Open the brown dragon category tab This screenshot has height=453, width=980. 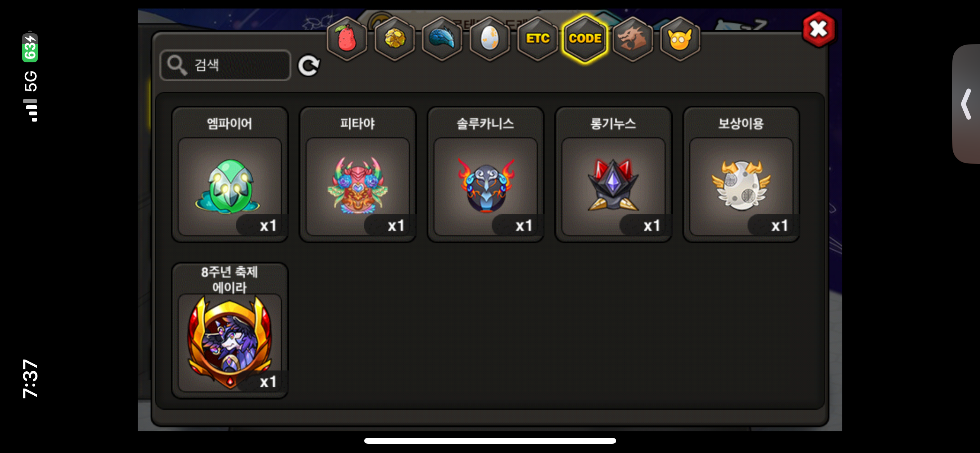pyautogui.click(x=632, y=39)
